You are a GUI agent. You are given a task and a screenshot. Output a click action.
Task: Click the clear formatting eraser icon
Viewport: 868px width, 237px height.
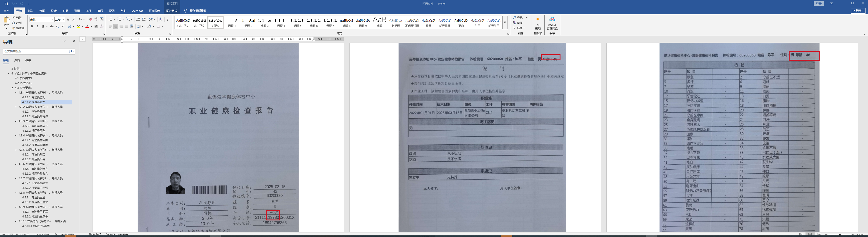(91, 20)
